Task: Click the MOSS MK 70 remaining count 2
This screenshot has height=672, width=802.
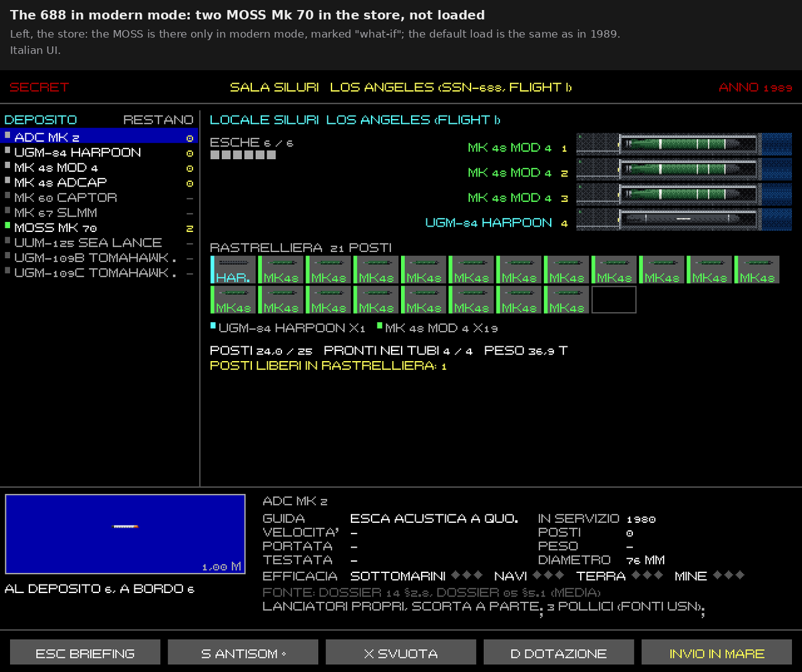Action: point(189,228)
